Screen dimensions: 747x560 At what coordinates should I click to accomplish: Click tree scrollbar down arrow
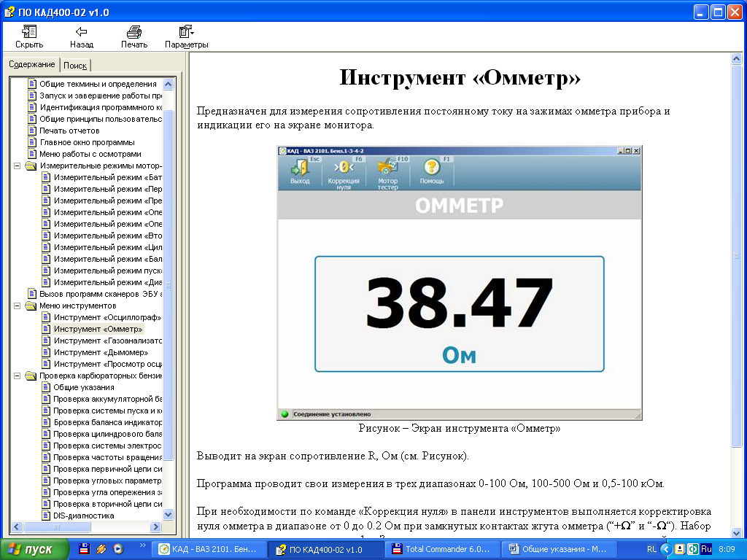(x=169, y=514)
